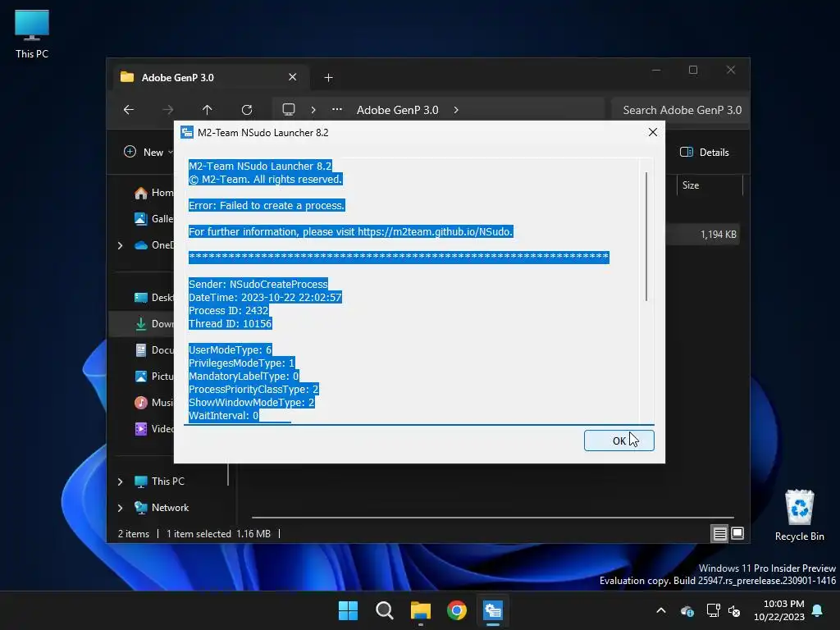Expand chevron after the monitor icon in address bar

tap(313, 110)
